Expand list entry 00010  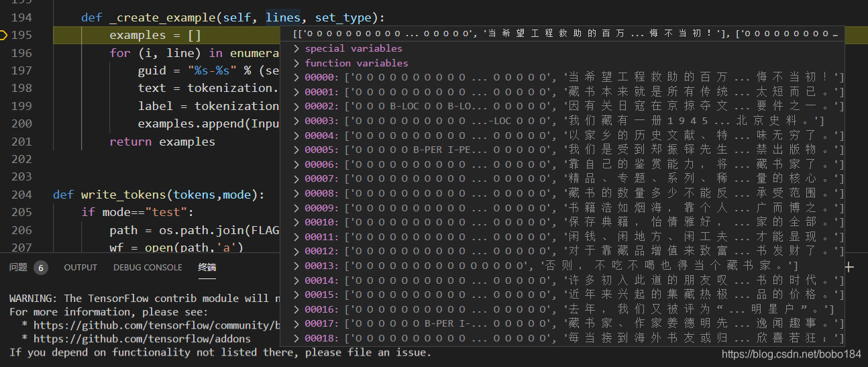(296, 222)
